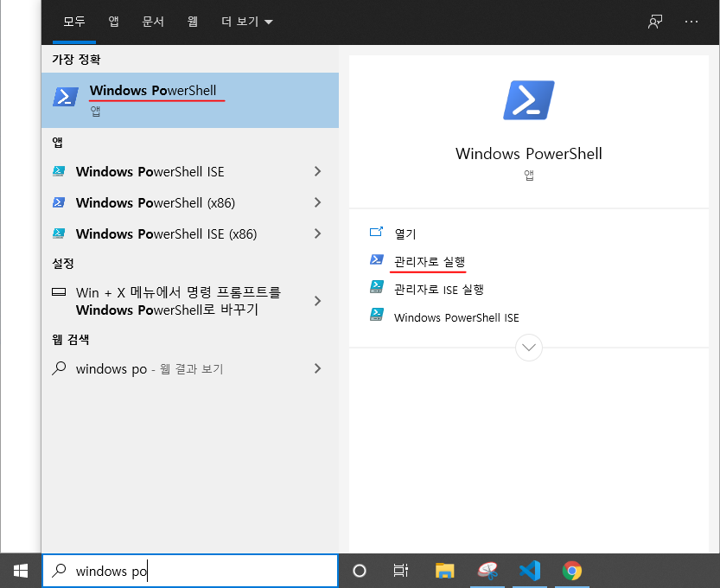Click the Windows PowerShell ISE result icon

(x=59, y=171)
